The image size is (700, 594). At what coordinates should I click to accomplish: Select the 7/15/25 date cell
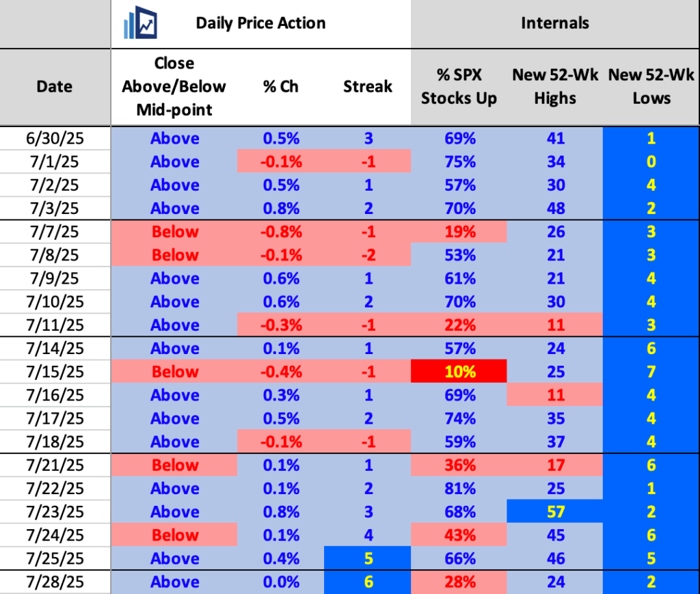click(55, 372)
